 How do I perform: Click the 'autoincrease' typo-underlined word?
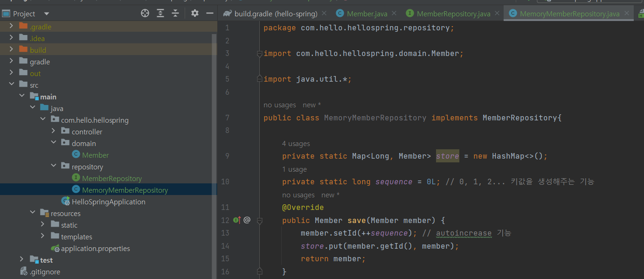pos(464,233)
